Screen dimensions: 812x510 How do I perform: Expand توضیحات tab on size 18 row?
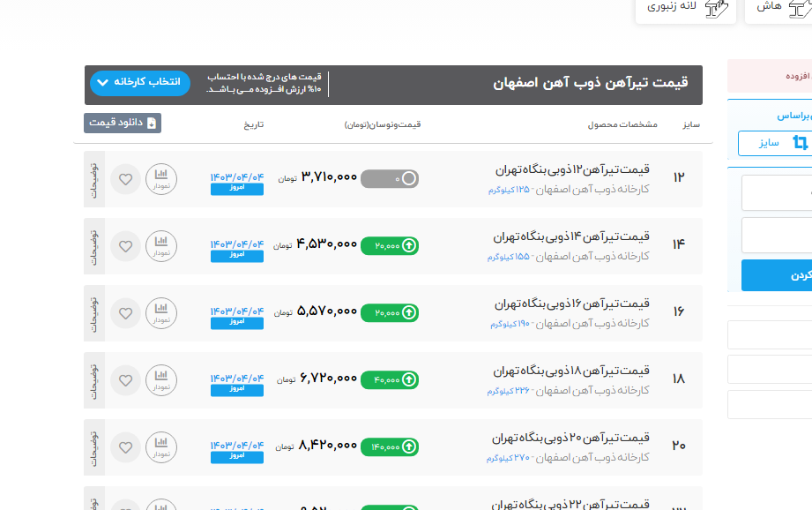point(94,379)
